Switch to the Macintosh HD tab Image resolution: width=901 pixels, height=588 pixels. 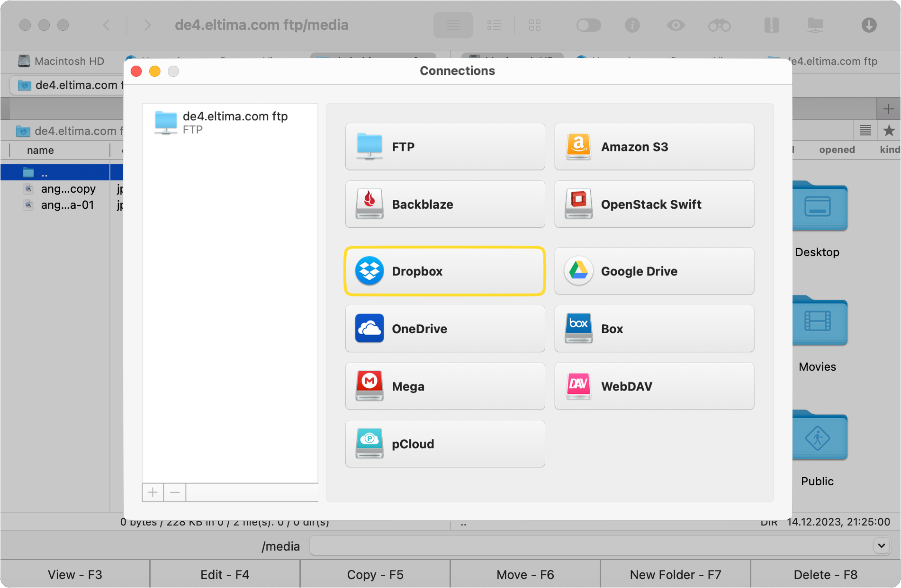coord(62,61)
